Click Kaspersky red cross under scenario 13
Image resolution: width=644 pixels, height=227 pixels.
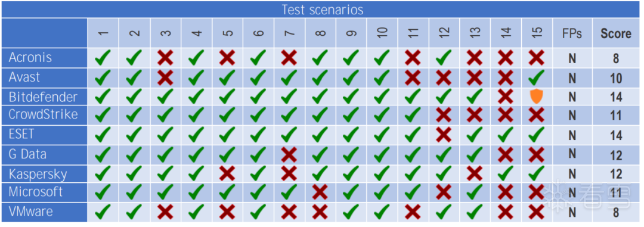(475, 173)
